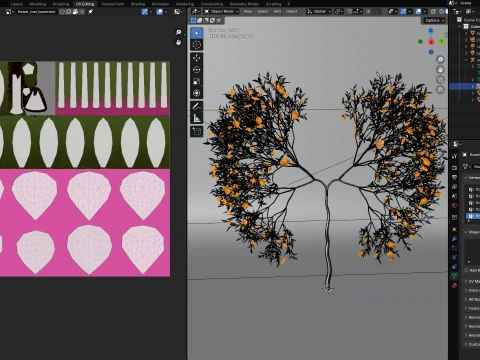
Task: Open the Material properties tab
Action: (x=454, y=285)
